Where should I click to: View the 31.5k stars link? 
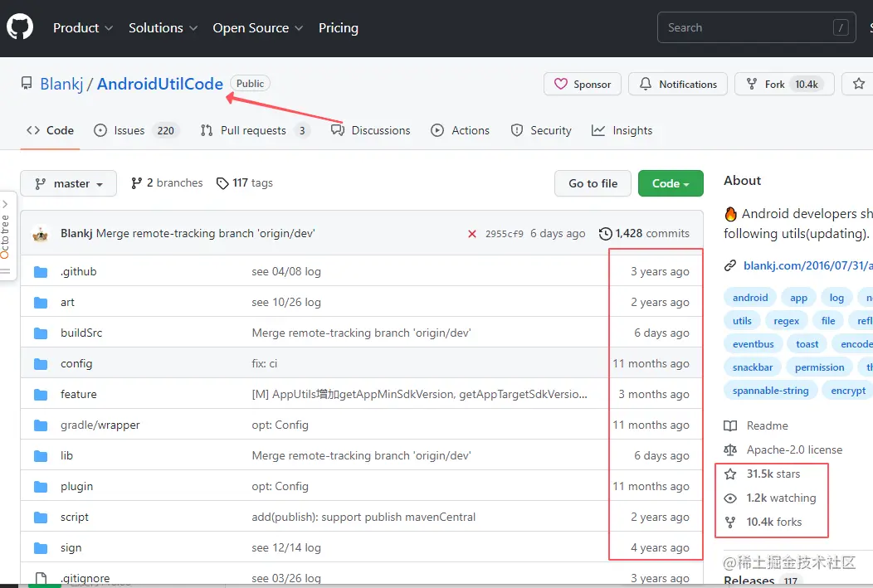coord(762,474)
